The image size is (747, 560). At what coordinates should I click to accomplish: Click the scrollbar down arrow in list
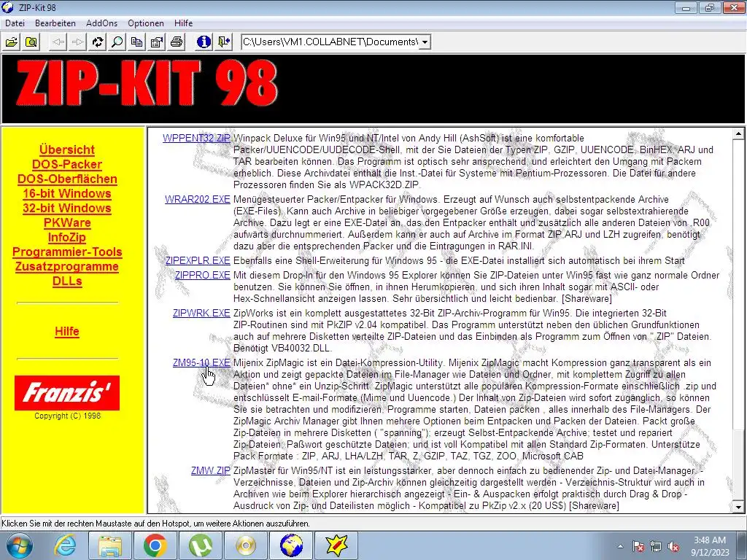coord(738,507)
